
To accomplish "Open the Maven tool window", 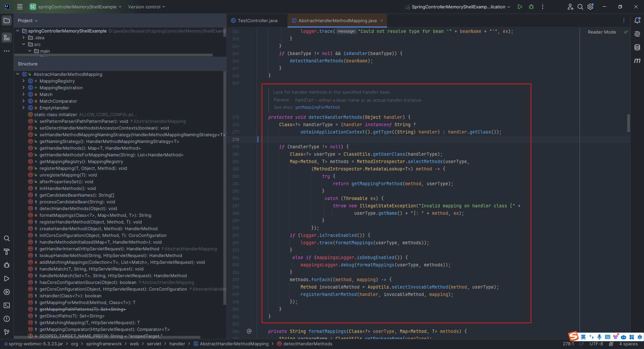I will click(637, 61).
